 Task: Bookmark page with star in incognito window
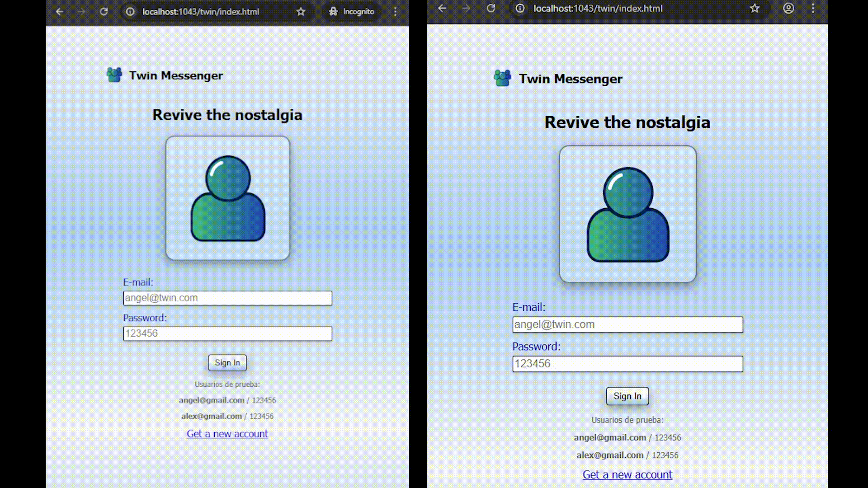[x=301, y=12]
